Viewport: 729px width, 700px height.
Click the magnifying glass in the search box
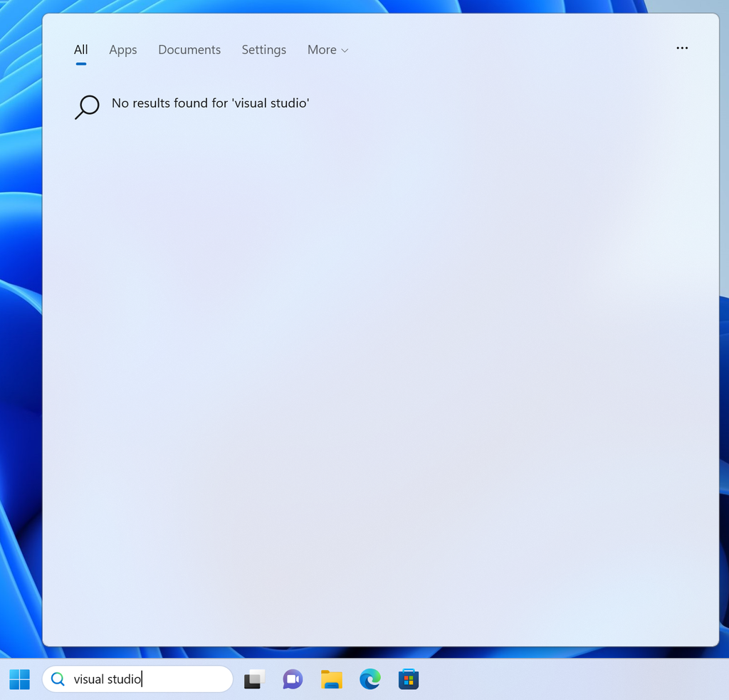[58, 679]
